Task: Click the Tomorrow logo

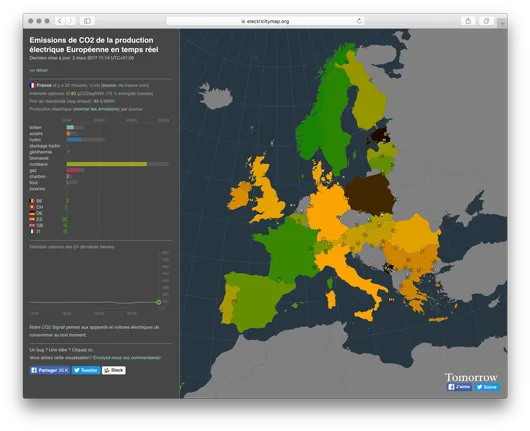Action: point(471,377)
